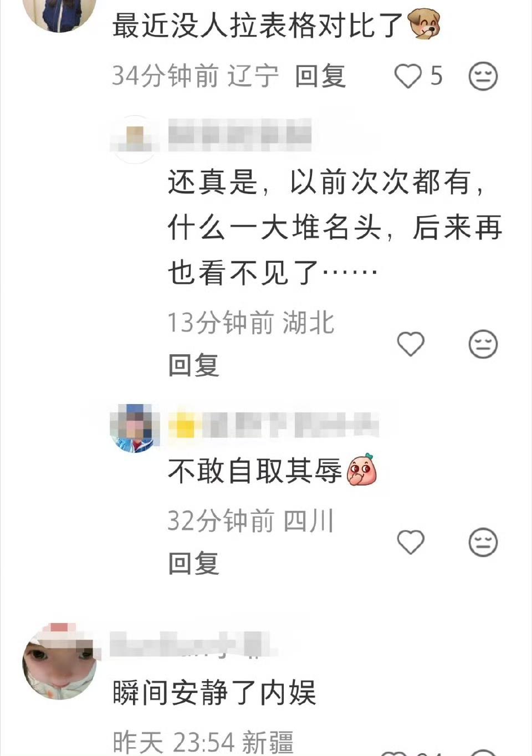Reply to the Sichuan comment
The height and width of the screenshot is (756, 532).
pyautogui.click(x=194, y=563)
